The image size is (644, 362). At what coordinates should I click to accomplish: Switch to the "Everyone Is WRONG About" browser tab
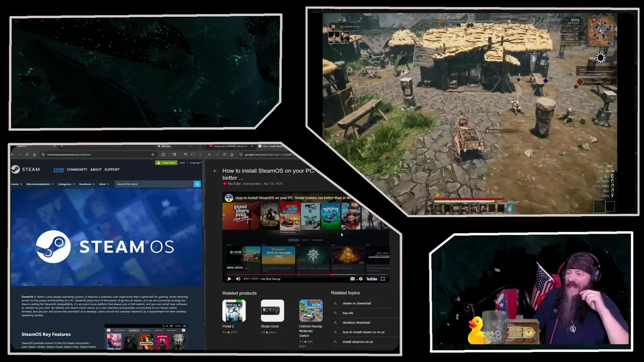pos(231,146)
